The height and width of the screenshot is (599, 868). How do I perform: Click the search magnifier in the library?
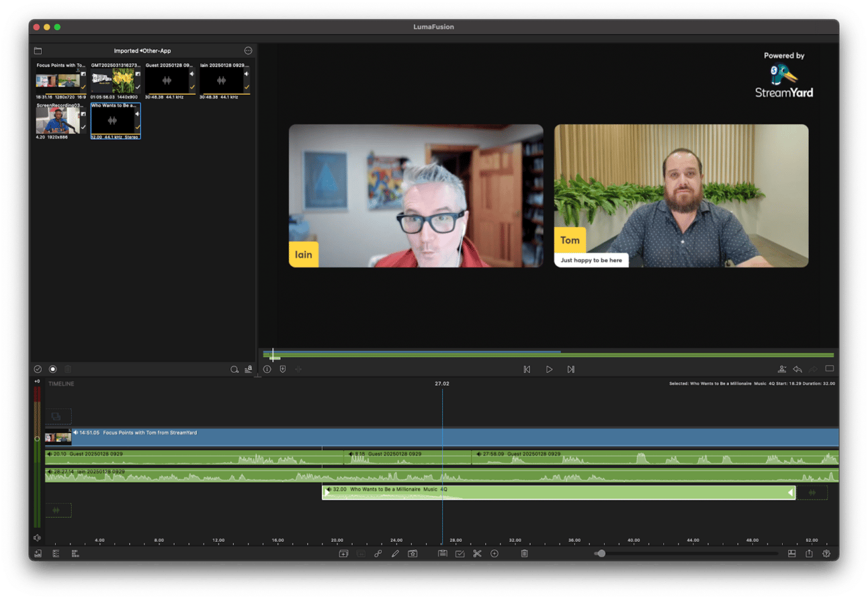(234, 369)
